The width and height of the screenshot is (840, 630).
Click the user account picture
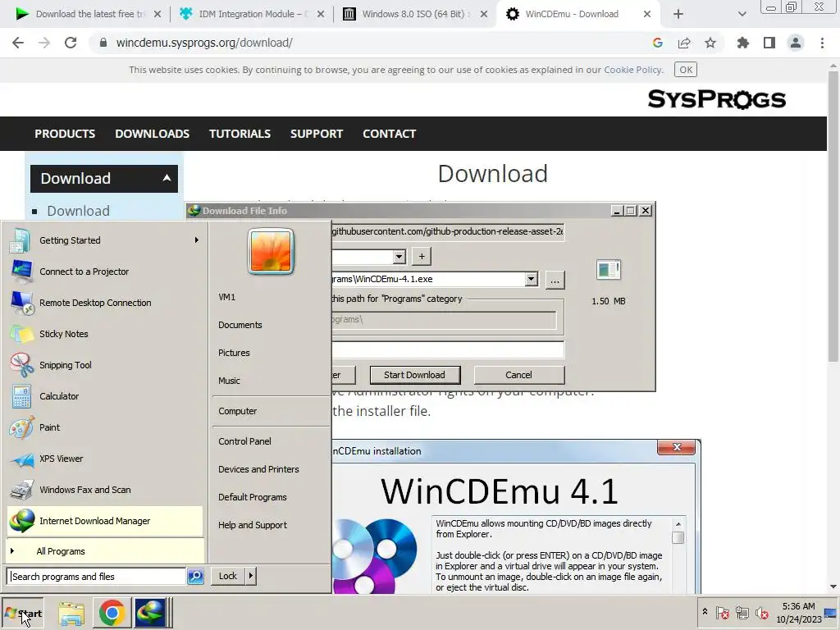tap(271, 251)
